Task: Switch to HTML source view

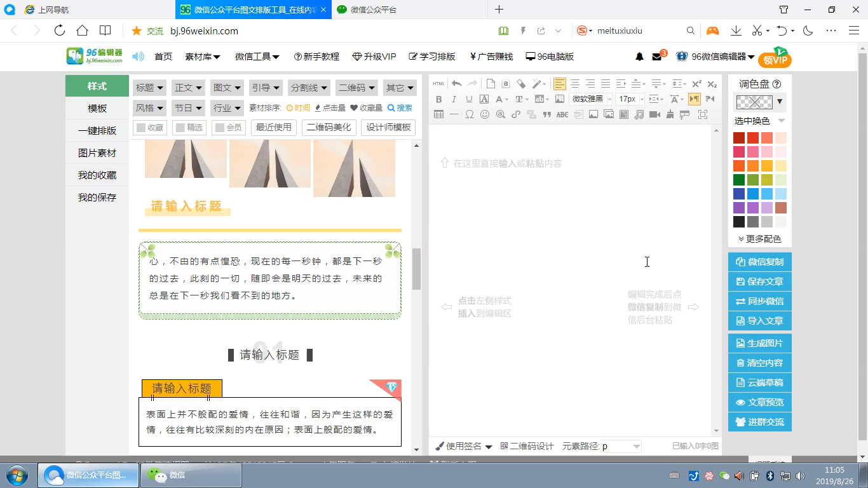Action: (x=438, y=83)
